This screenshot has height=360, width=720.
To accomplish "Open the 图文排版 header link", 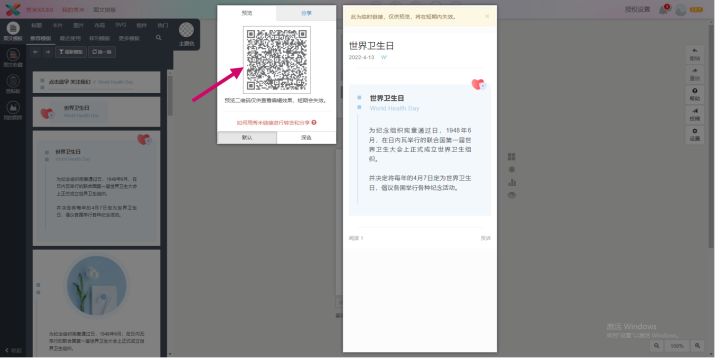I will (x=104, y=10).
